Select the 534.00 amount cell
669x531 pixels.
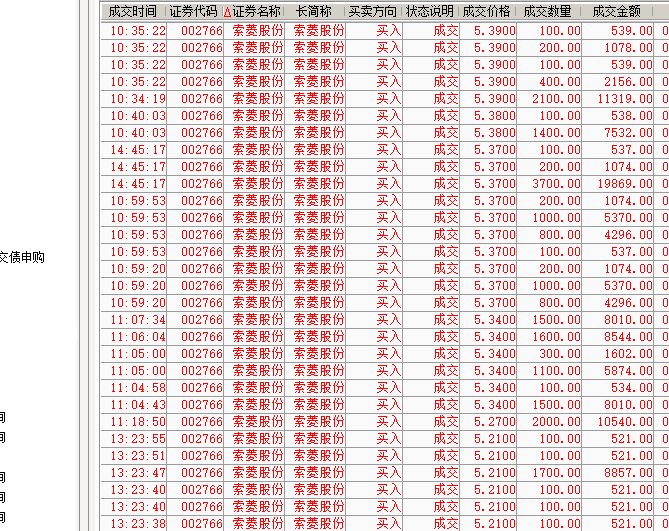click(x=618, y=388)
